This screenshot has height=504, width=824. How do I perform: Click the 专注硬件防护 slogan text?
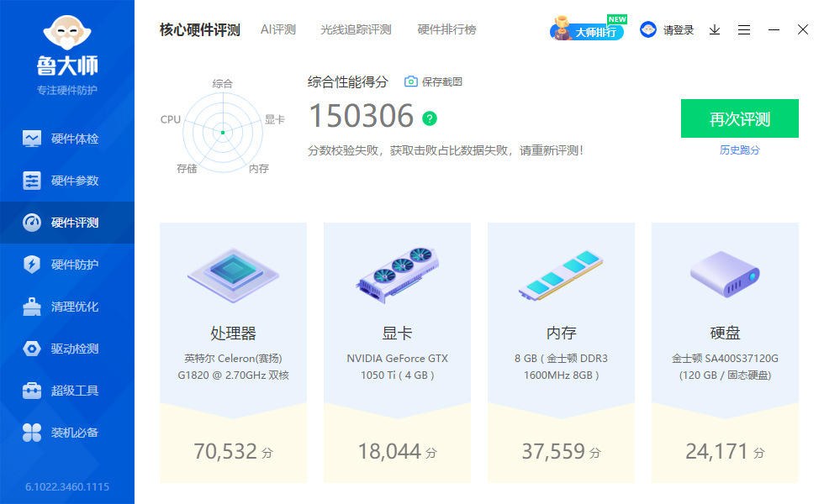click(67, 91)
